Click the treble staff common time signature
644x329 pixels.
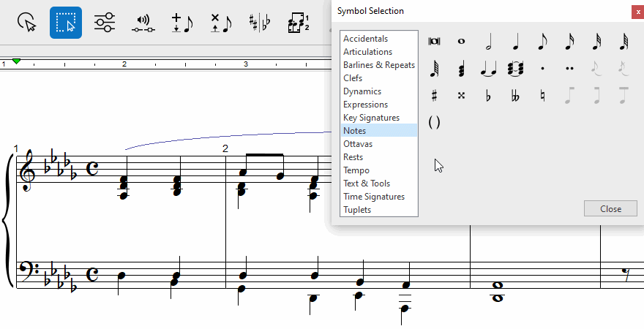(x=92, y=169)
